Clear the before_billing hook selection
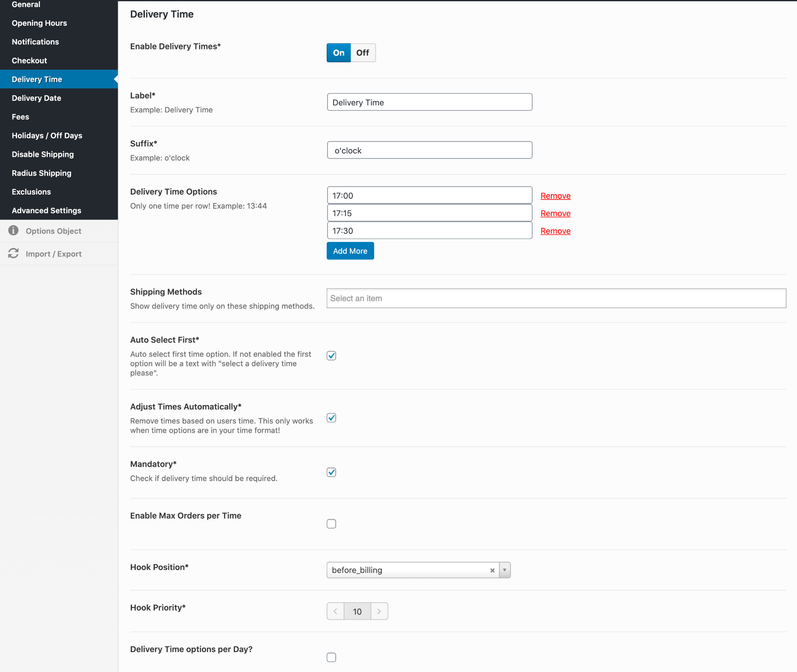The height and width of the screenshot is (672, 797). click(492, 570)
